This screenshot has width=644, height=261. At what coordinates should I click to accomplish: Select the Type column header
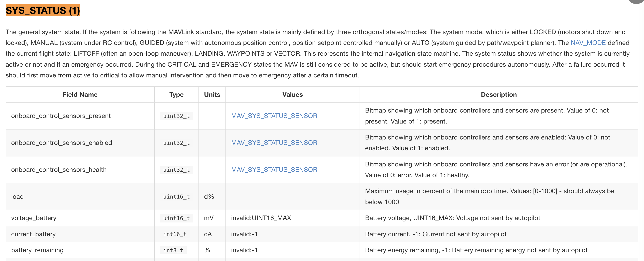(x=176, y=95)
